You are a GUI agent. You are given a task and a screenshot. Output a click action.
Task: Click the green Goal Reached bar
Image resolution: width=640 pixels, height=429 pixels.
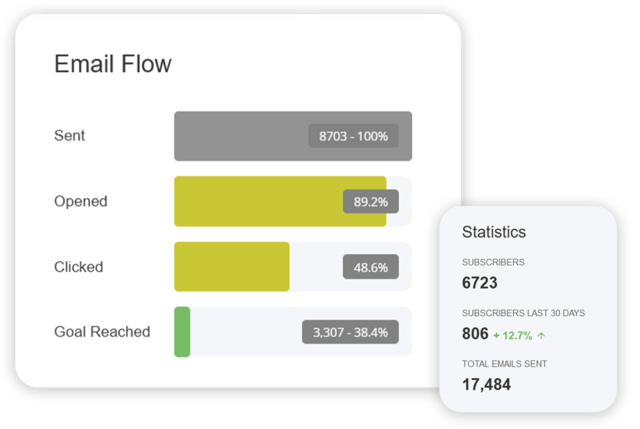tap(182, 332)
